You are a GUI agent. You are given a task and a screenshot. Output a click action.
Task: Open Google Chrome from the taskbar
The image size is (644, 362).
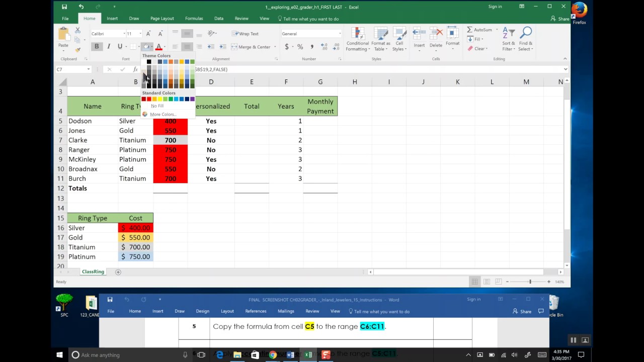tap(272, 355)
